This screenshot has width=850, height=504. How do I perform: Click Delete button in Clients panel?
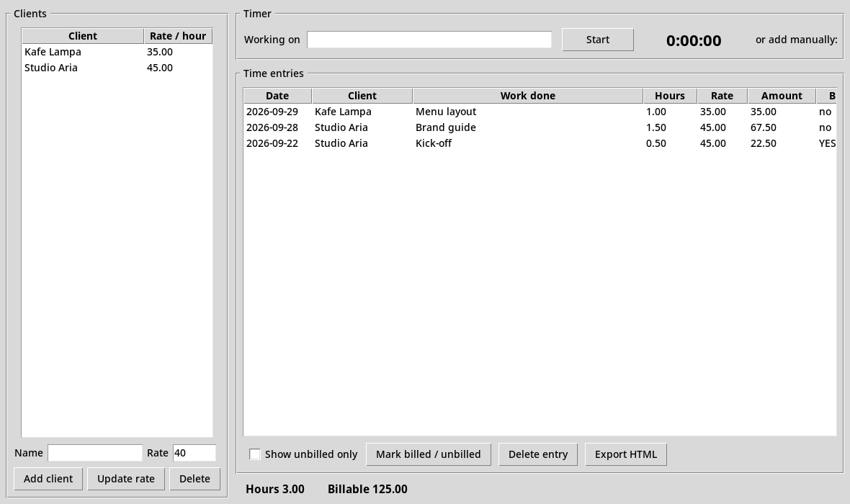coord(194,479)
